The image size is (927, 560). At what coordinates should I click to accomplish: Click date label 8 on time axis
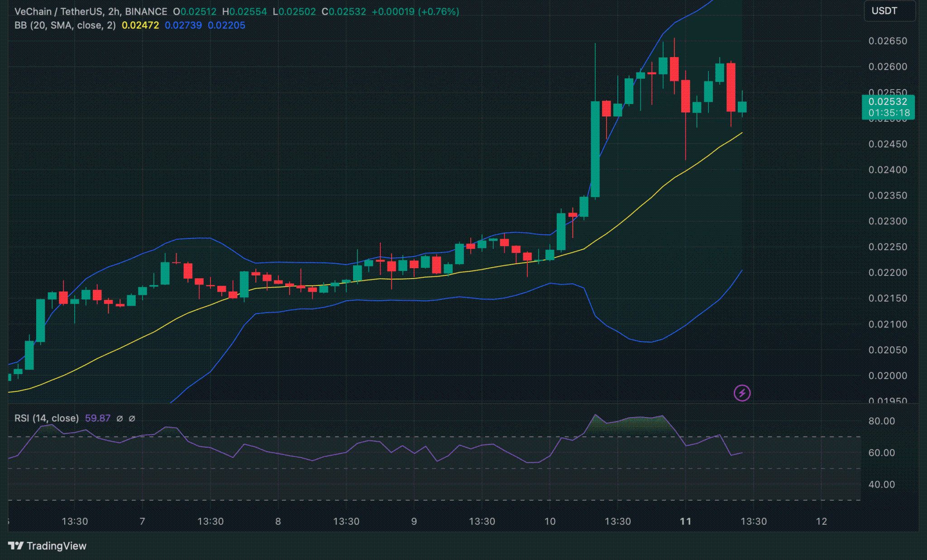pos(278,521)
